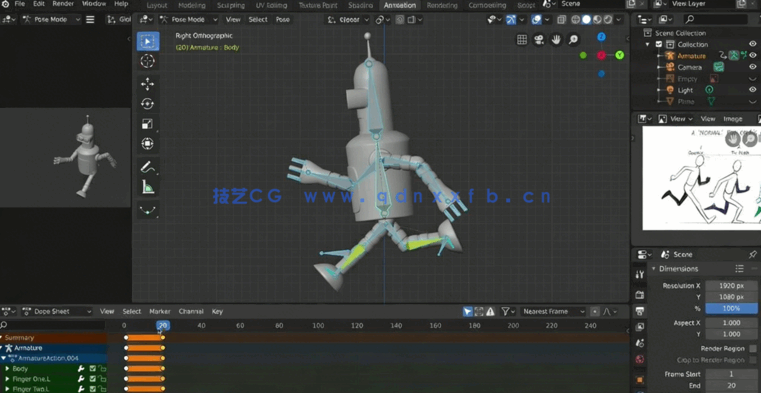Image resolution: width=761 pixels, height=393 pixels.
Task: Hide the Light in outliner
Action: 752,90
